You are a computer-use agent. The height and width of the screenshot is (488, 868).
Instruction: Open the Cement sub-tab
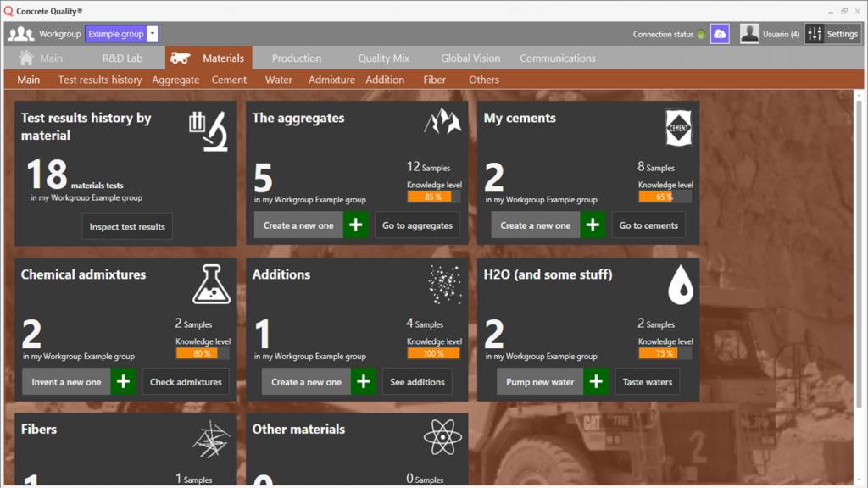229,79
